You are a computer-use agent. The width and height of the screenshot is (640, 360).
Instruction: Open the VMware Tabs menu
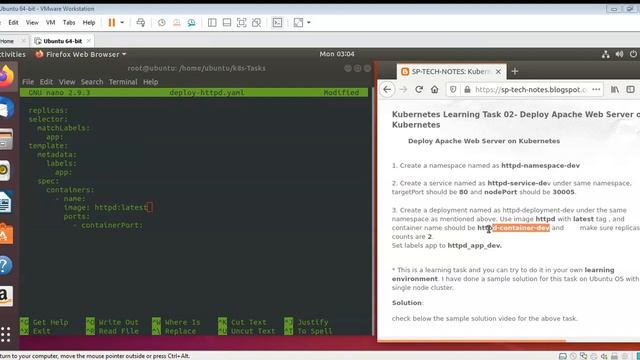click(x=69, y=22)
